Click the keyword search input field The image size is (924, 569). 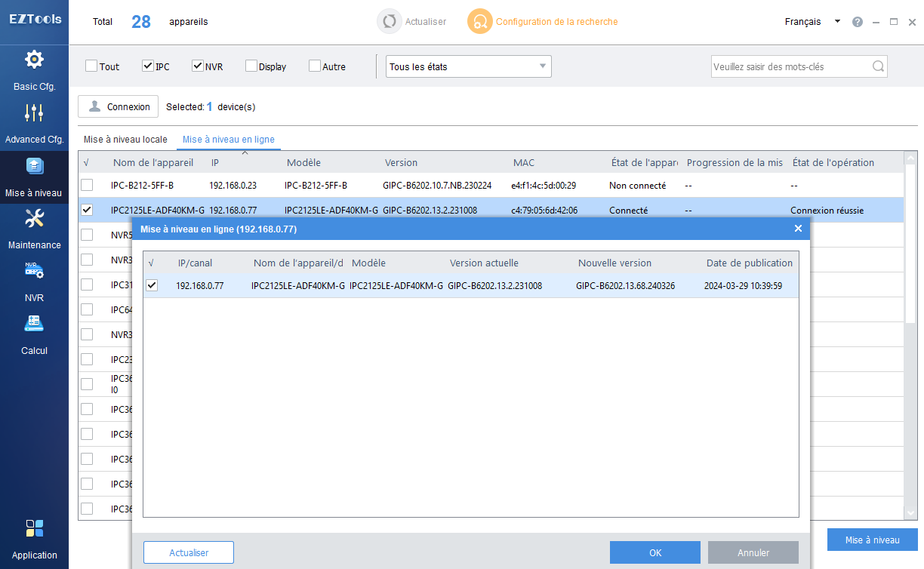click(x=790, y=66)
